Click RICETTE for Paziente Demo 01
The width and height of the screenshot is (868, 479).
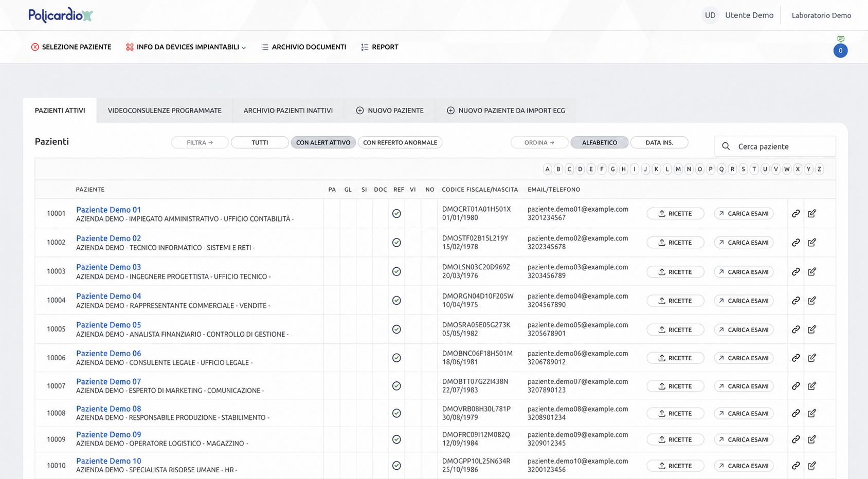pos(675,213)
